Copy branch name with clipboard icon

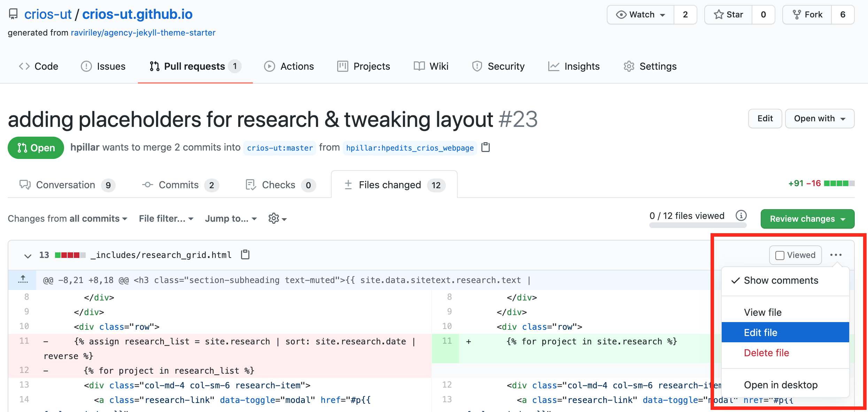[485, 147]
